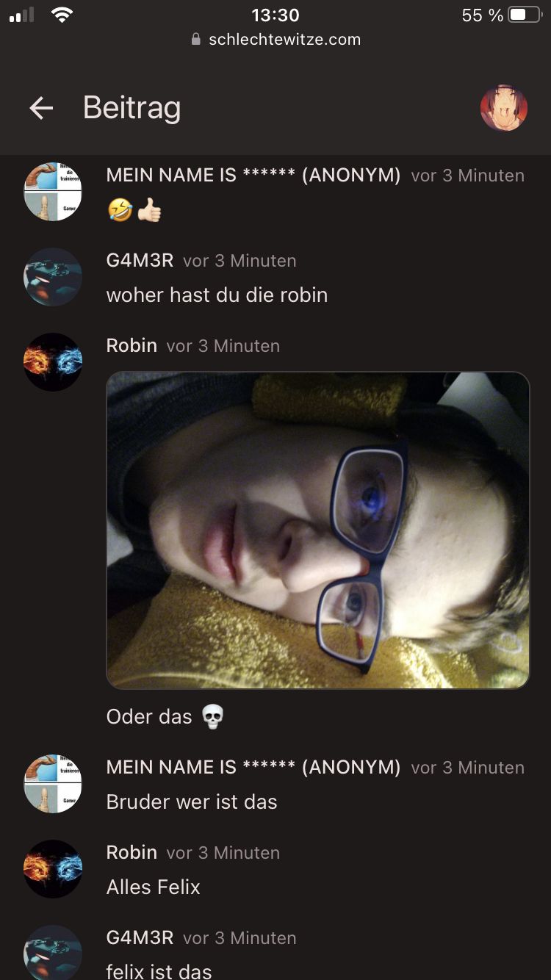Tap the battery indicator in status bar
This screenshot has width=551, height=980.
point(525,15)
